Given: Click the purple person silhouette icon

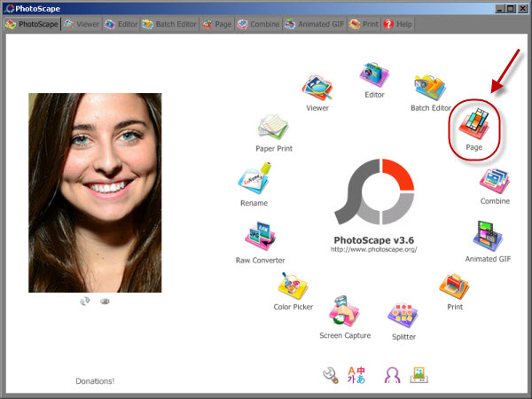Looking at the screenshot, I should (x=392, y=375).
